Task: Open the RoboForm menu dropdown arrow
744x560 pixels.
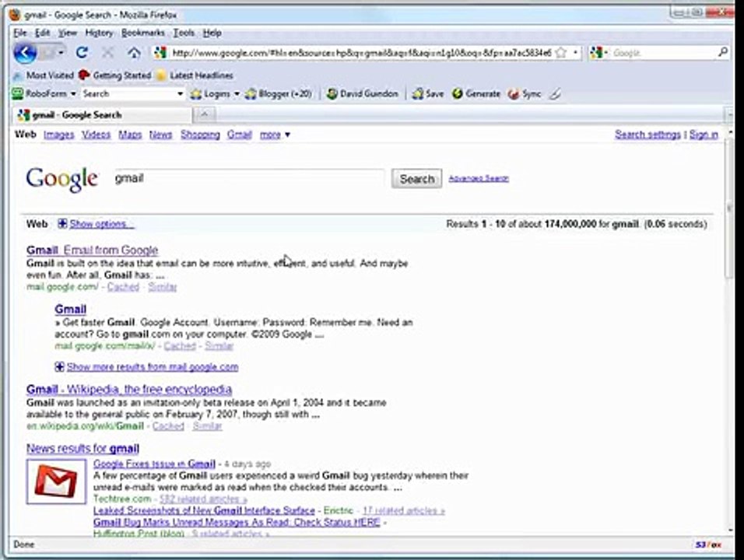Action: click(x=73, y=94)
